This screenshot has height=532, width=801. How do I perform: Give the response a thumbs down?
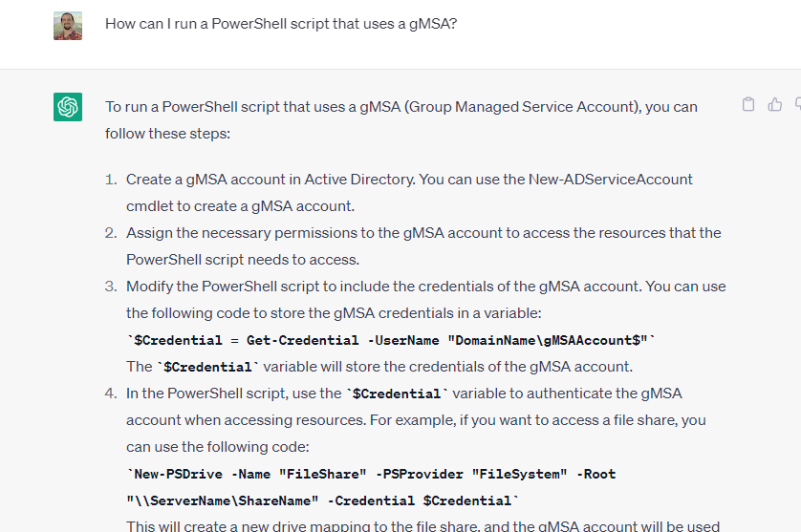pyautogui.click(x=796, y=104)
